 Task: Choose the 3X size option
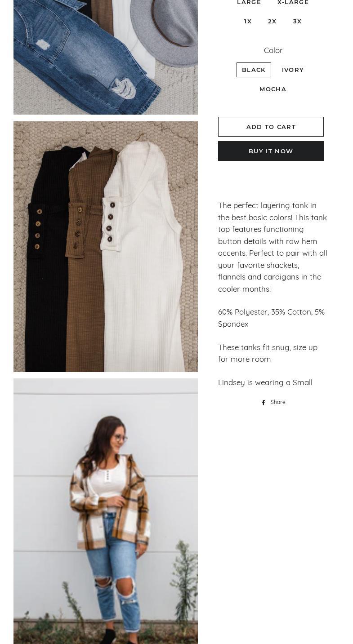click(x=297, y=21)
